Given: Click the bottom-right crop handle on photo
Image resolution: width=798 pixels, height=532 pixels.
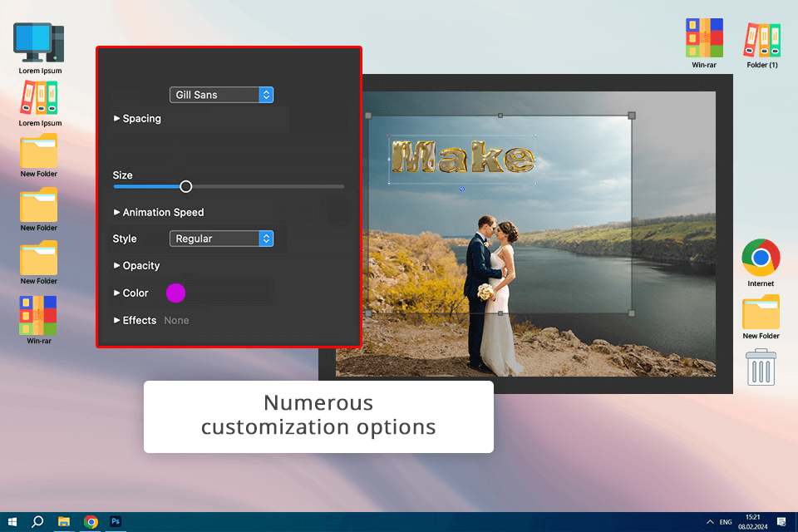Looking at the screenshot, I should [x=632, y=313].
